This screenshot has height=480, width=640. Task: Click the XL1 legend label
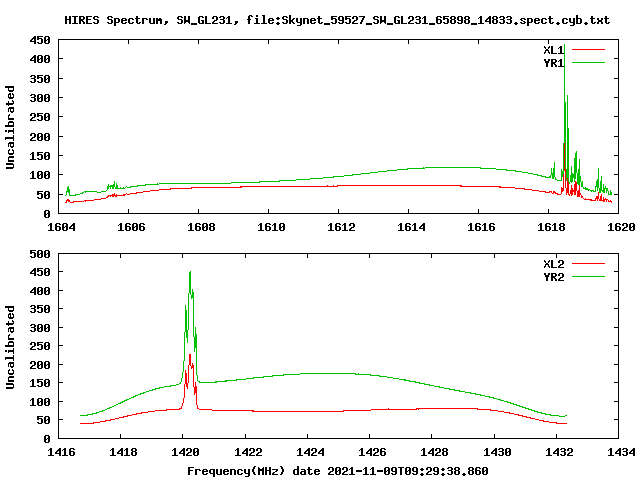click(553, 50)
